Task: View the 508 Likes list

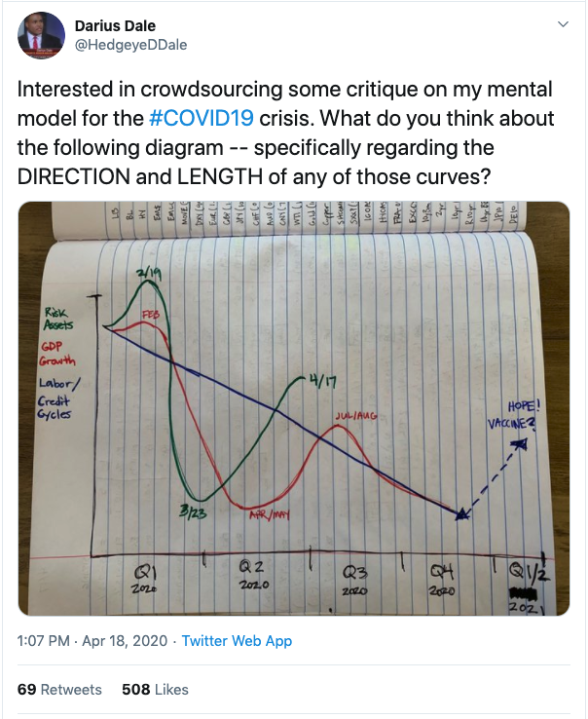Action: [x=155, y=689]
